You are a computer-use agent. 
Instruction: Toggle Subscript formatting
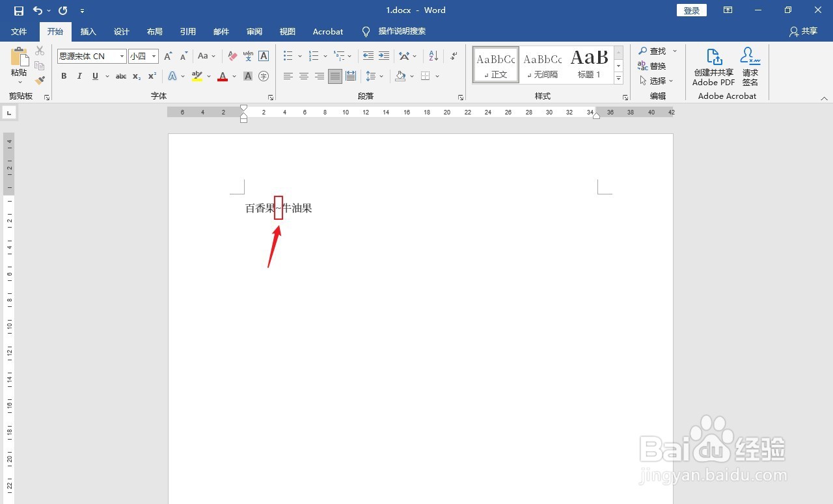pyautogui.click(x=137, y=76)
